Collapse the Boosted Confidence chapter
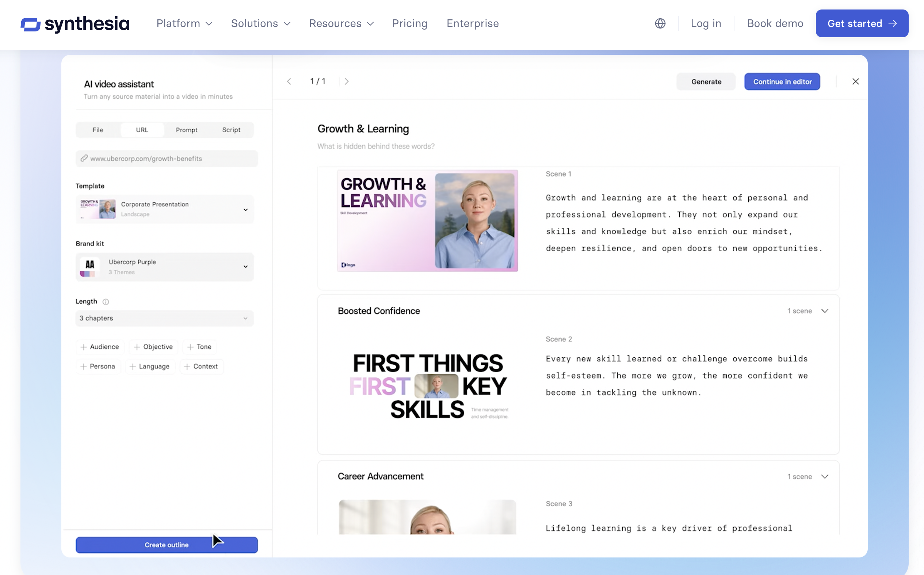 (x=824, y=311)
